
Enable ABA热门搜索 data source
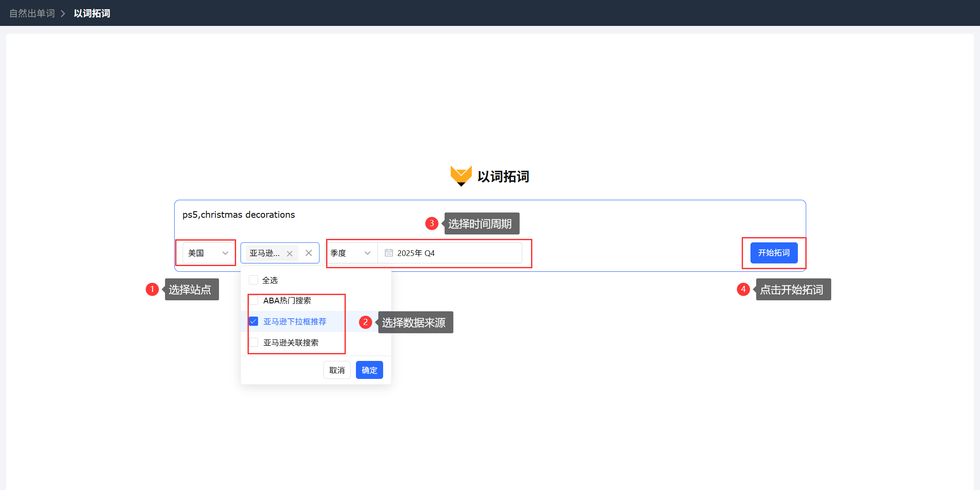[x=254, y=300]
